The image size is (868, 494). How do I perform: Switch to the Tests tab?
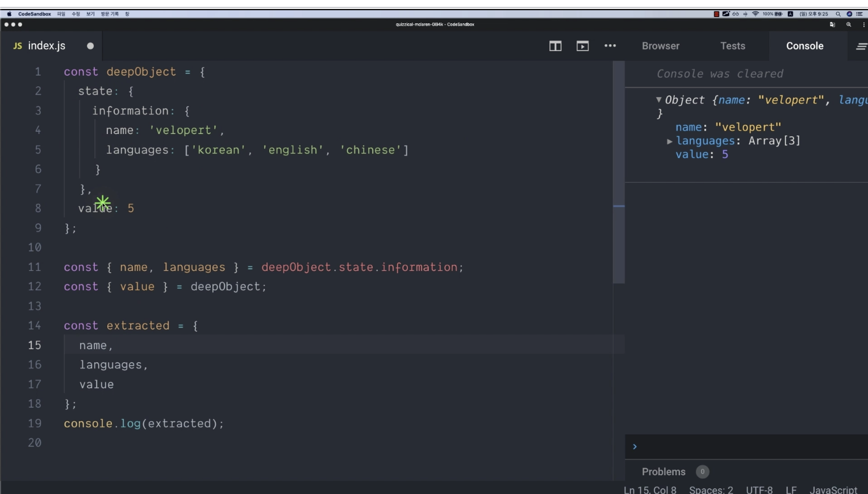733,46
